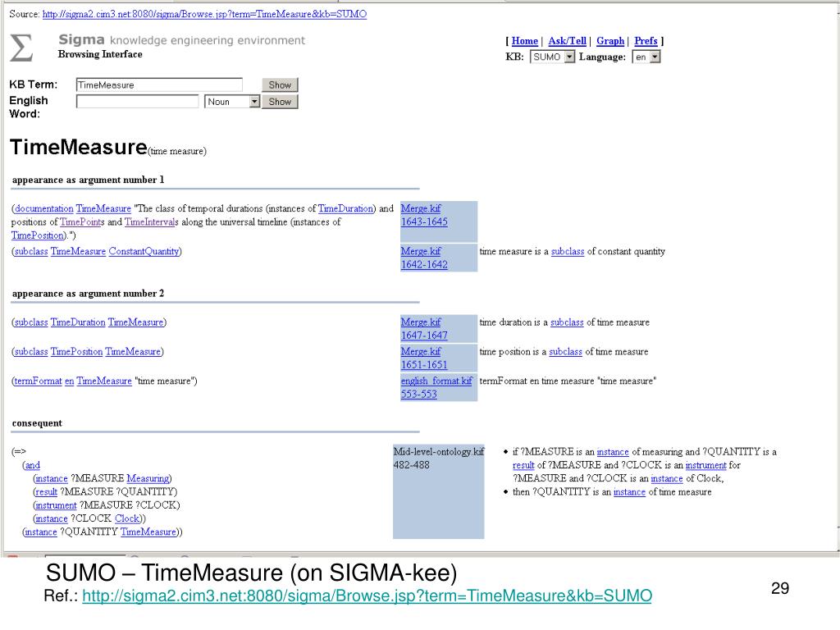The width and height of the screenshot is (840, 630).
Task: Expand the Language dropdown showing en
Action: click(646, 57)
